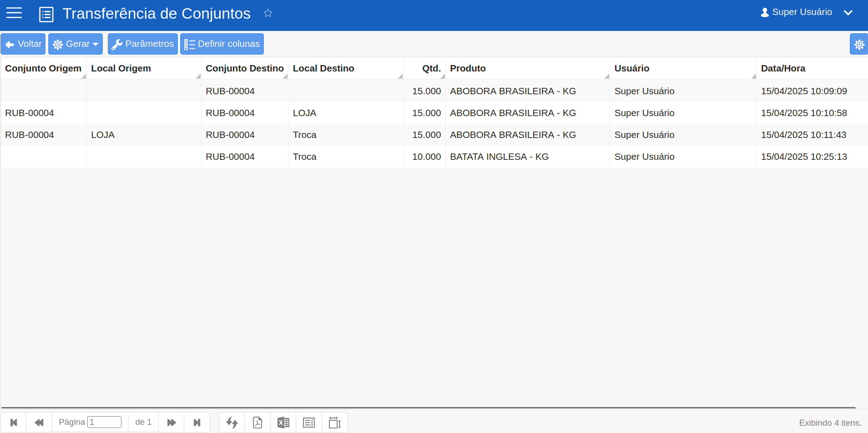868x433 pixels.
Task: Click Exibindo 4 itens status text
Action: click(x=830, y=423)
